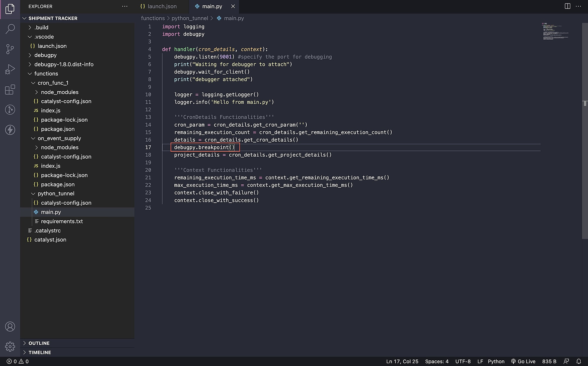Open notifications bell in status bar
Screen dimensions: 588x366
tap(579, 361)
